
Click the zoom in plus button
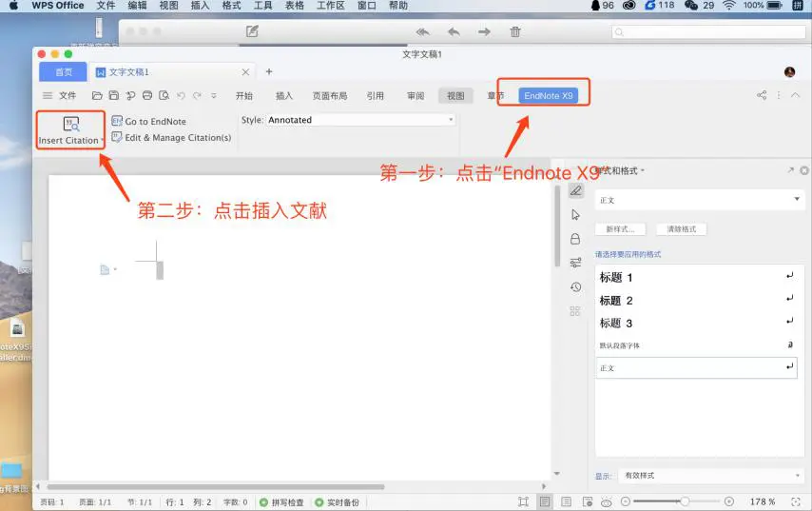click(729, 501)
